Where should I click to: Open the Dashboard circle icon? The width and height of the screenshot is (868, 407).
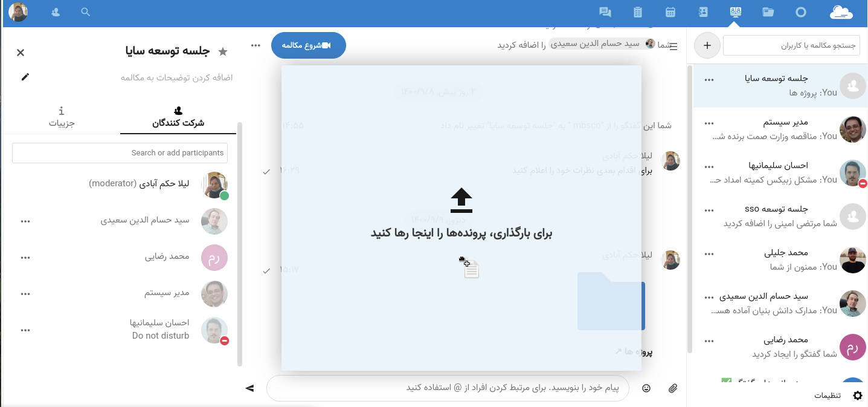point(801,12)
